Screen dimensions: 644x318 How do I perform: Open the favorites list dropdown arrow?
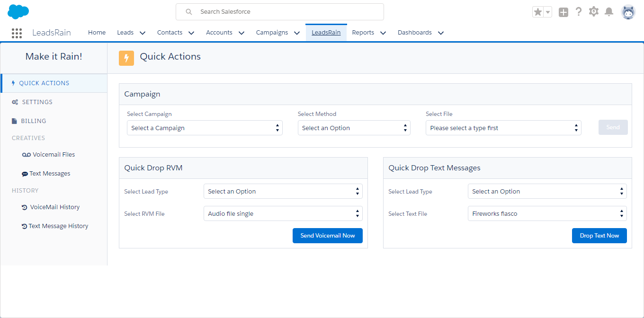click(548, 12)
